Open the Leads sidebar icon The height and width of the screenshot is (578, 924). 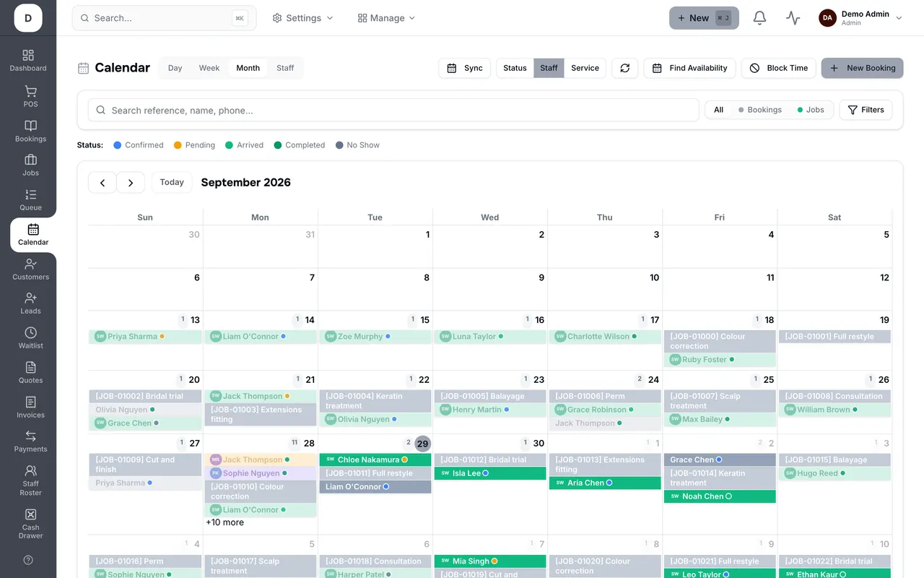30,303
